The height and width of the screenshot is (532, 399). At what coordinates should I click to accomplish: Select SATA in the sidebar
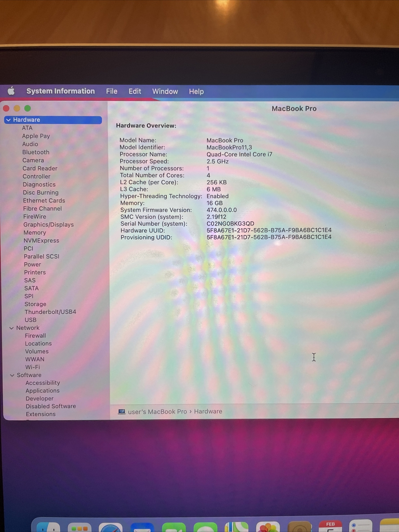31,288
